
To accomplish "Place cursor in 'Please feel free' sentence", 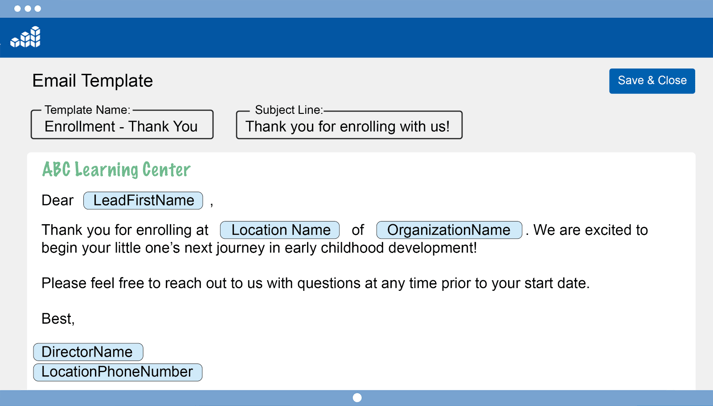I will pos(315,283).
